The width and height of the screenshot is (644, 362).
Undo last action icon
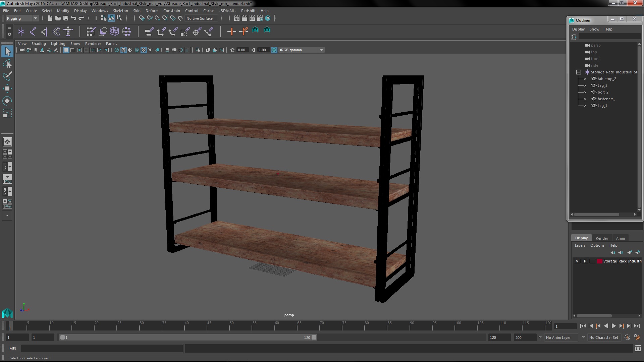pyautogui.click(x=73, y=18)
